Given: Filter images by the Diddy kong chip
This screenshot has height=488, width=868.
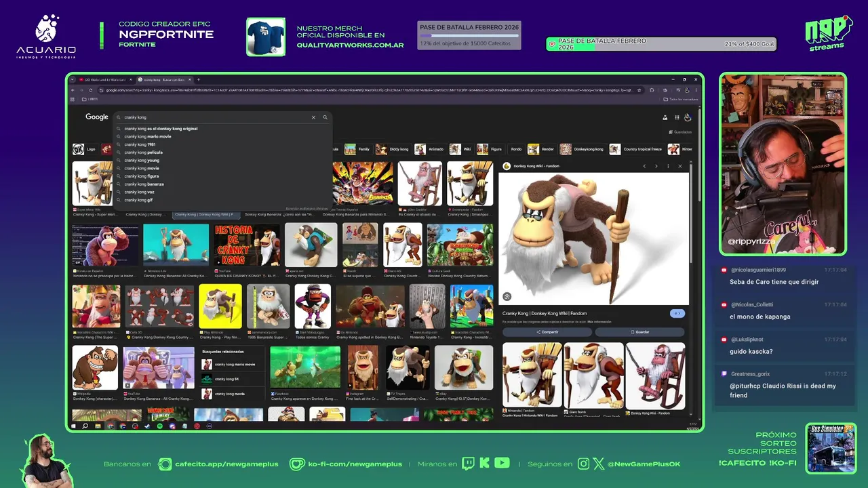Looking at the screenshot, I should [393, 149].
